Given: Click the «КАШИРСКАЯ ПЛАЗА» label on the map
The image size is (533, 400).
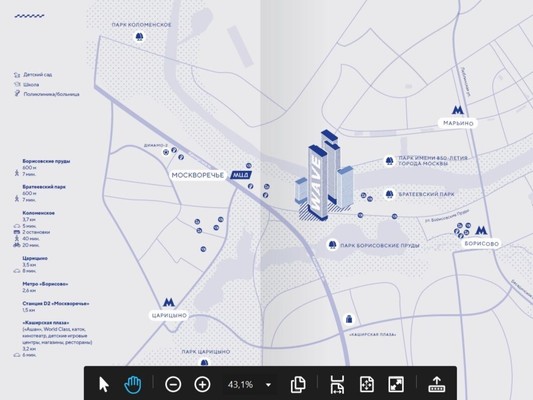Looking at the screenshot, I should 373,334.
